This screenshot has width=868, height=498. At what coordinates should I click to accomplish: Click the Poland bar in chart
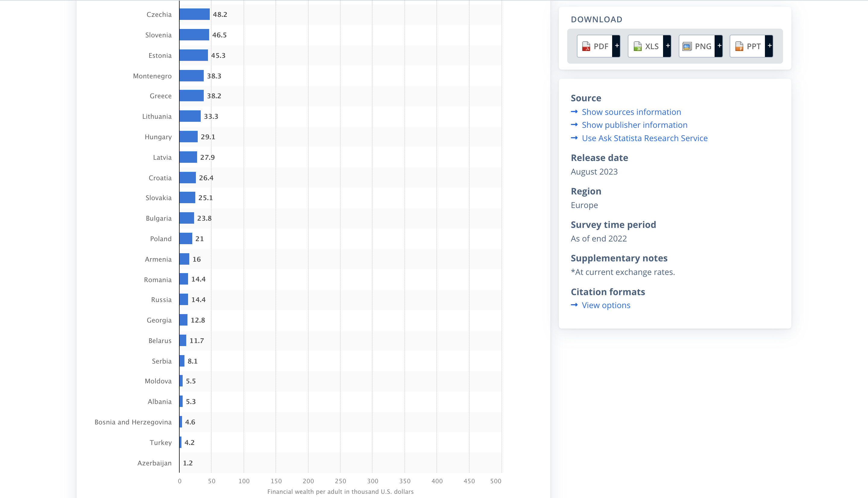coord(186,239)
